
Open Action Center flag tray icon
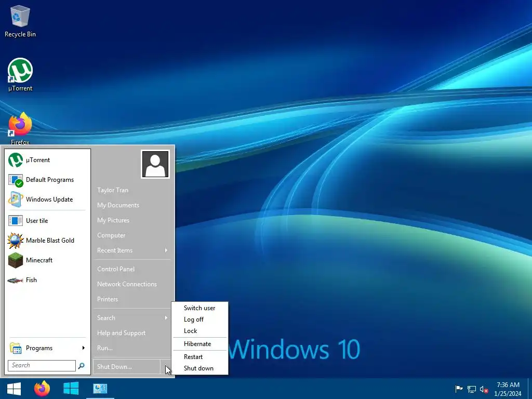tap(459, 389)
